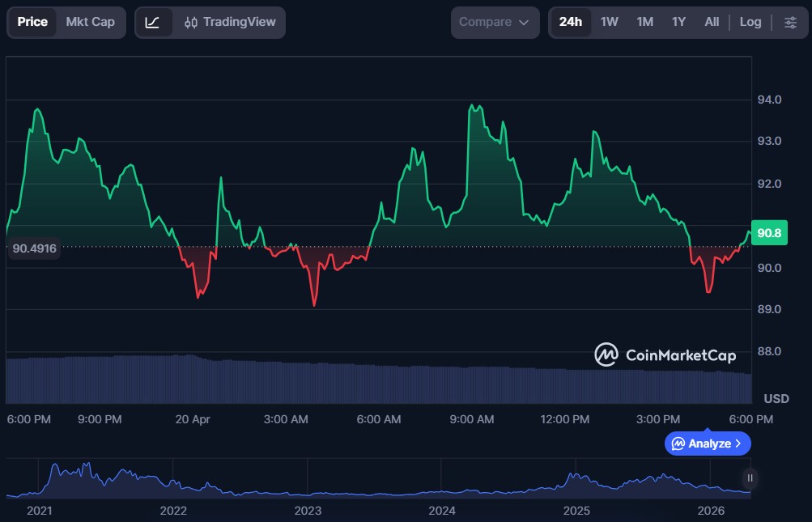Click the pause handle on range slider
The width and height of the screenshot is (812, 522).
click(x=750, y=477)
